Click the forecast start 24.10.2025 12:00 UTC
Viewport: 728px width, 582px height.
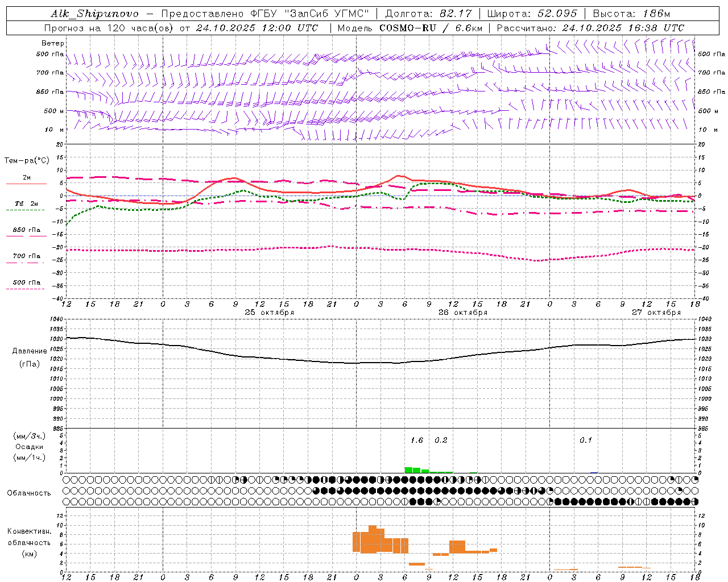pos(257,28)
